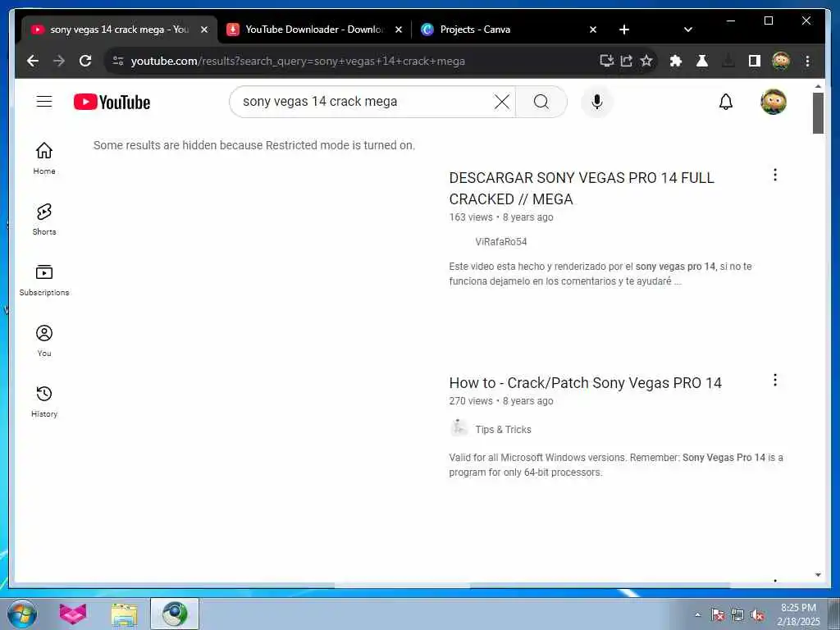Close the sony vegas 14 crack mega tab
This screenshot has width=840, height=630.
coord(204,30)
